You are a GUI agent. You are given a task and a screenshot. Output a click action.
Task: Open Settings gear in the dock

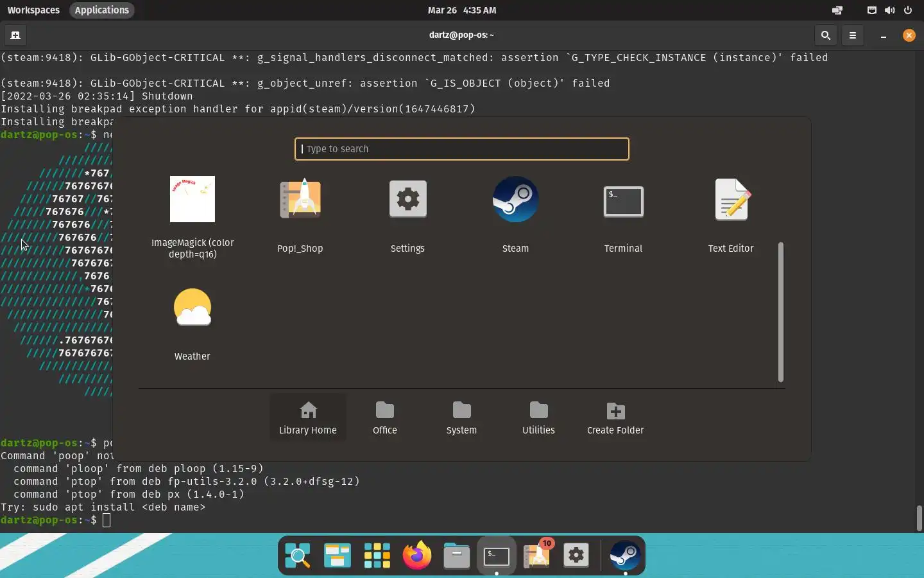pos(576,556)
